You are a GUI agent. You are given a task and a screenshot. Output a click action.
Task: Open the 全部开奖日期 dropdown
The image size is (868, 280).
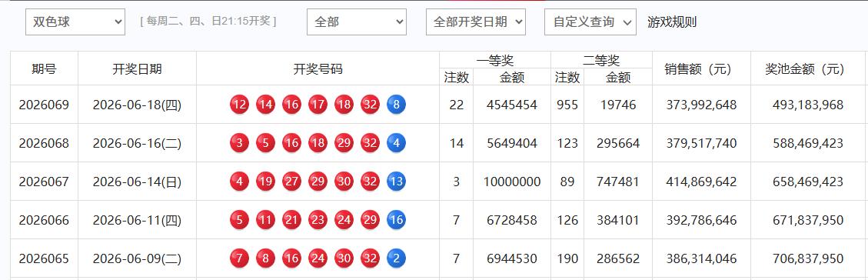(476, 22)
